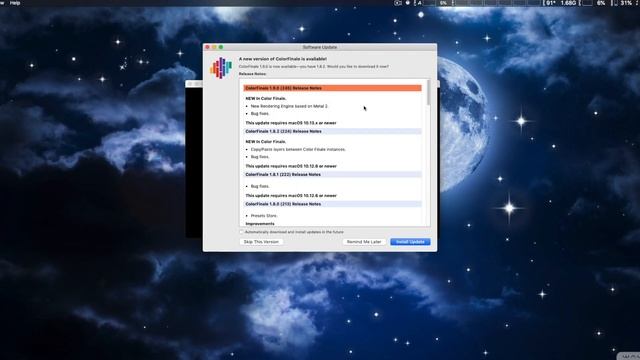Image resolution: width=640 pixels, height=360 pixels.
Task: Click the release notes scrollbar thumb
Action: pyautogui.click(x=428, y=93)
